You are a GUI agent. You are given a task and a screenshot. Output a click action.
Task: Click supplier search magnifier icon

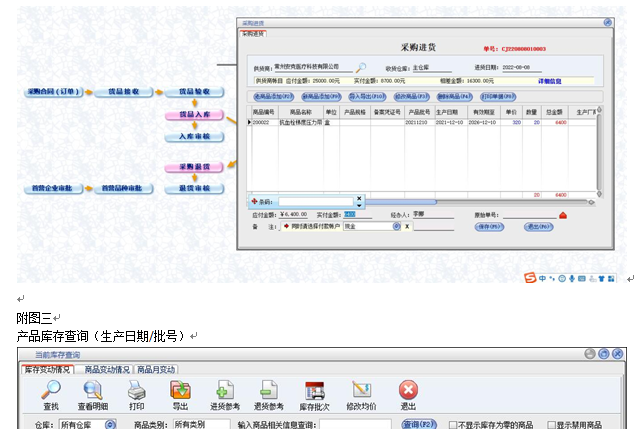[x=361, y=68]
